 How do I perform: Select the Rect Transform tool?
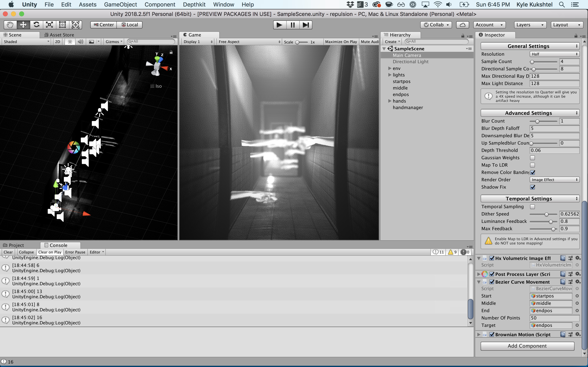point(62,25)
